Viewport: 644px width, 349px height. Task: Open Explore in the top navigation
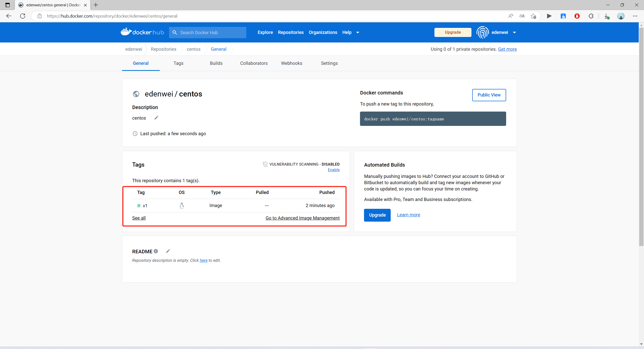[x=265, y=32]
